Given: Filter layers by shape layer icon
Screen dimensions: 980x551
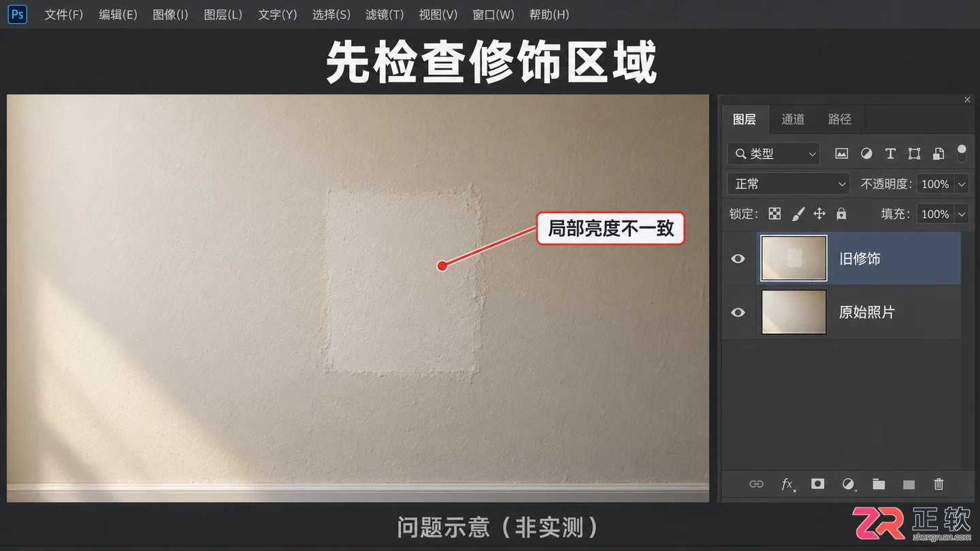Looking at the screenshot, I should (x=914, y=154).
